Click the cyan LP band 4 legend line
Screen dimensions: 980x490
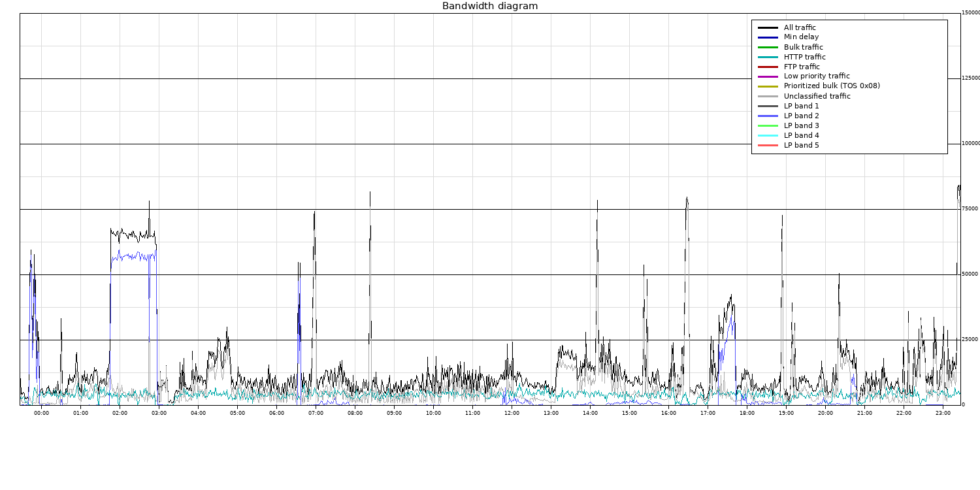click(768, 135)
